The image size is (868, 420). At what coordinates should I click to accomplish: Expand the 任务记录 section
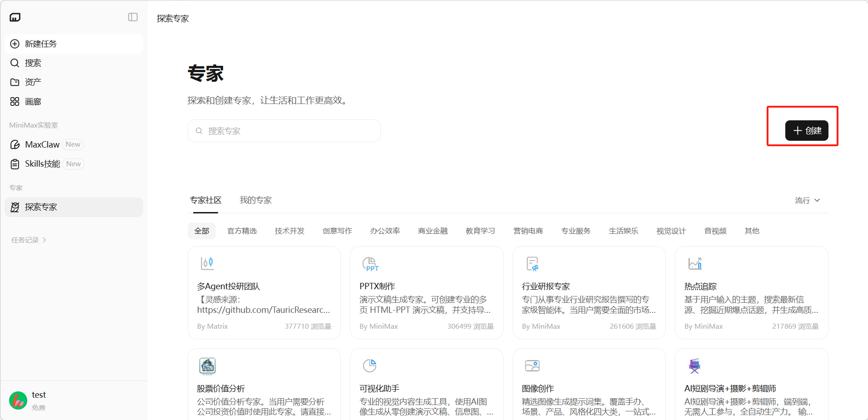coord(29,240)
